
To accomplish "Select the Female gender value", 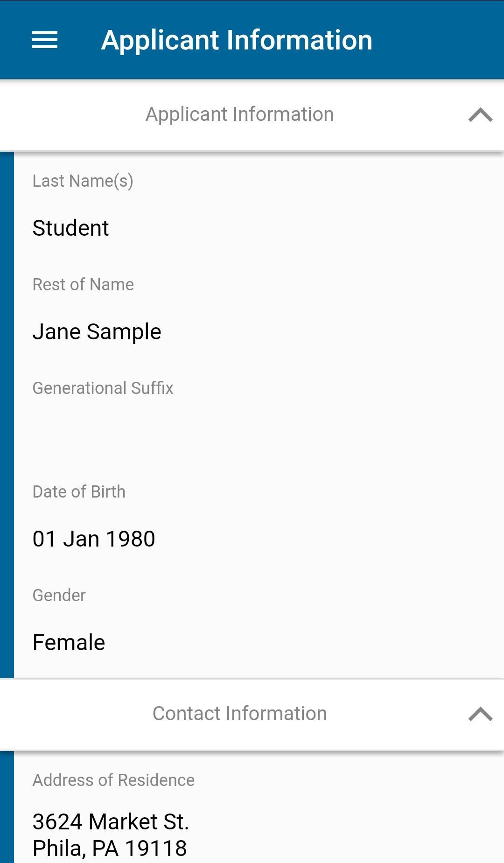I will click(x=69, y=643).
